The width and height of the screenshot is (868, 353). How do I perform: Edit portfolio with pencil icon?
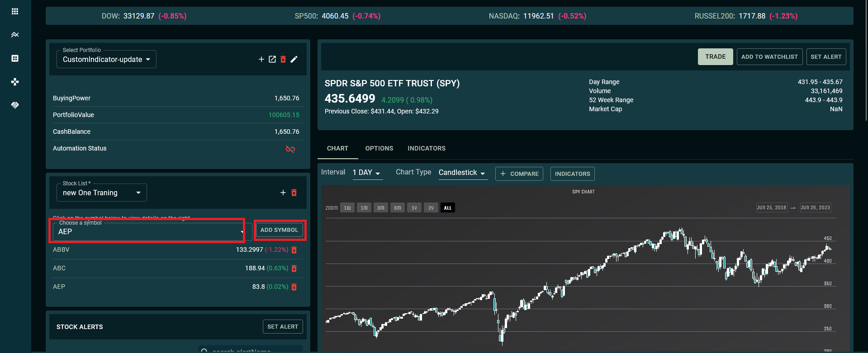pos(294,59)
